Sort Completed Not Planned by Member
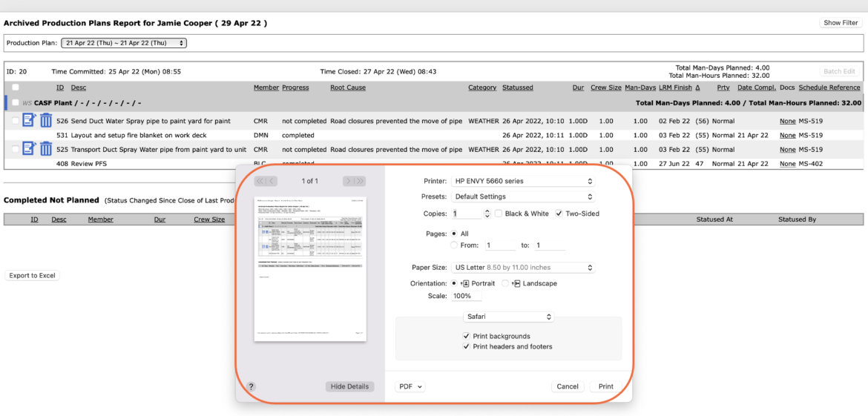Image resolution: width=868 pixels, height=416 pixels. click(100, 219)
